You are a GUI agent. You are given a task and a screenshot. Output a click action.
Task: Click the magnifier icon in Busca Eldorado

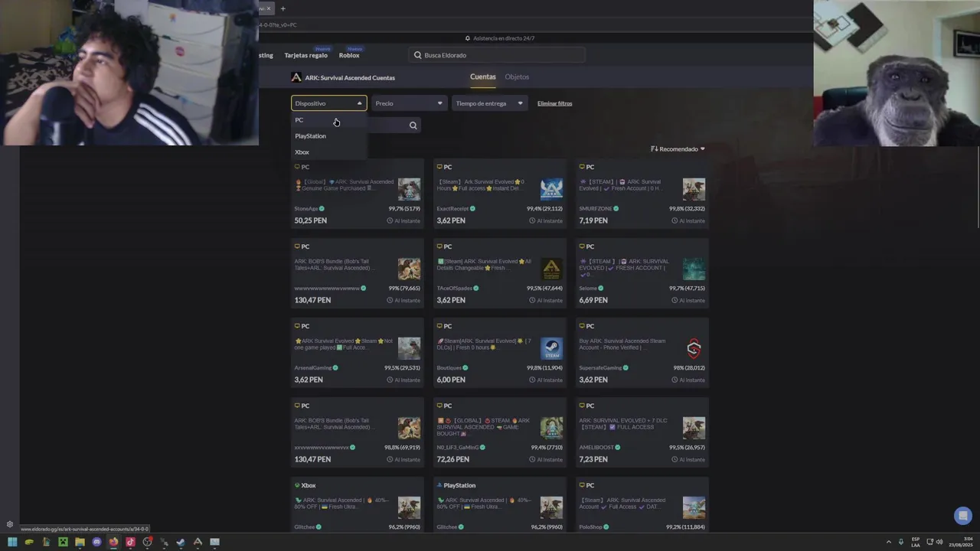pyautogui.click(x=418, y=55)
